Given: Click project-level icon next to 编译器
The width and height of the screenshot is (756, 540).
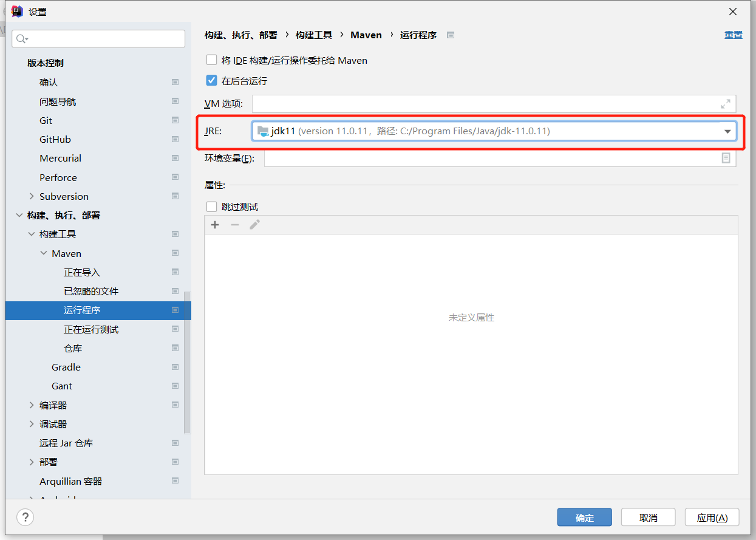Looking at the screenshot, I should [x=175, y=405].
